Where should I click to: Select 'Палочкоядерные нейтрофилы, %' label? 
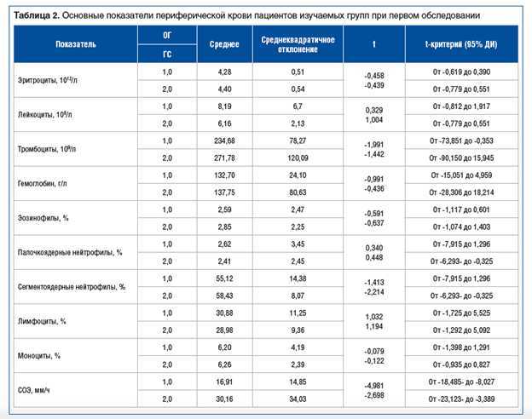coord(70,253)
